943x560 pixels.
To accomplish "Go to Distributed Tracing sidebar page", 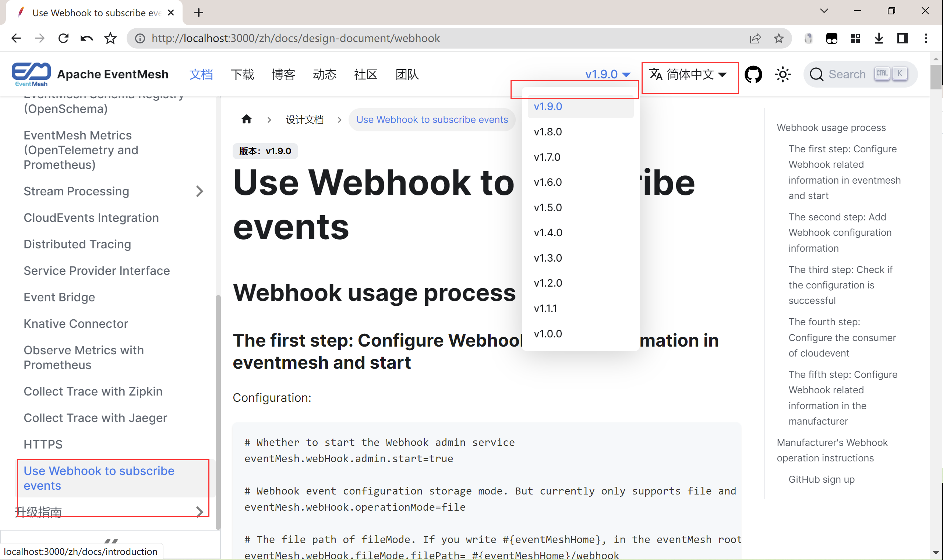I will coord(77,244).
